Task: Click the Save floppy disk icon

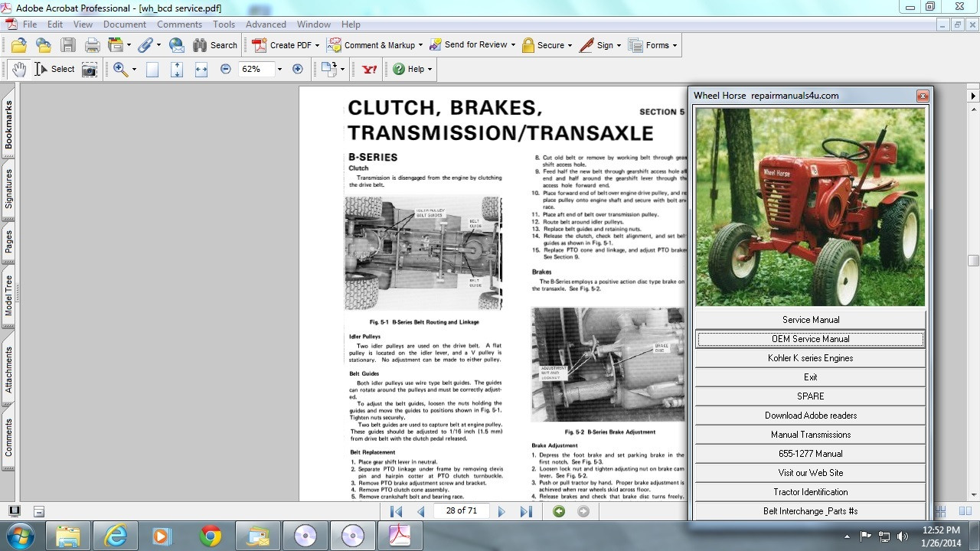Action: [x=68, y=45]
